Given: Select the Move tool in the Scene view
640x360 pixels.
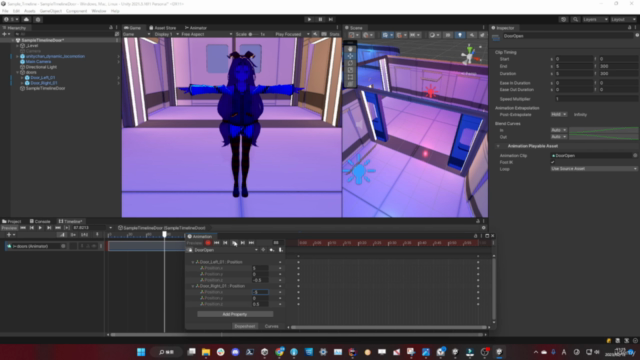Looking at the screenshot, I should click(350, 56).
